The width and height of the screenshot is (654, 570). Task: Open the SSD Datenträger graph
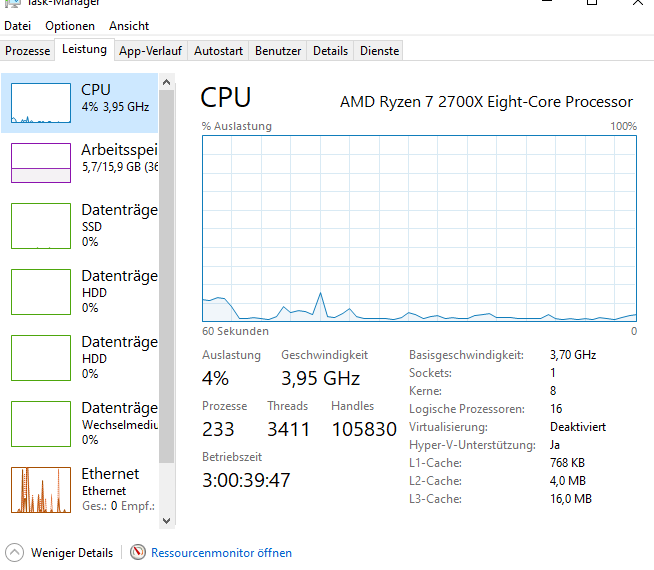tap(40, 225)
